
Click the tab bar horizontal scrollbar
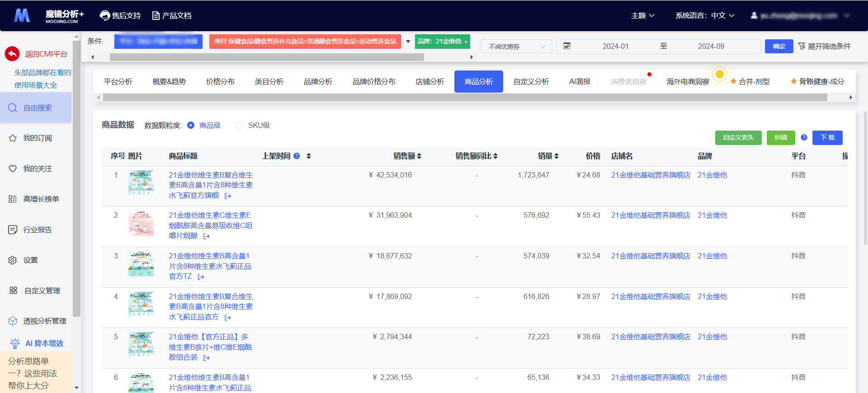(x=465, y=97)
